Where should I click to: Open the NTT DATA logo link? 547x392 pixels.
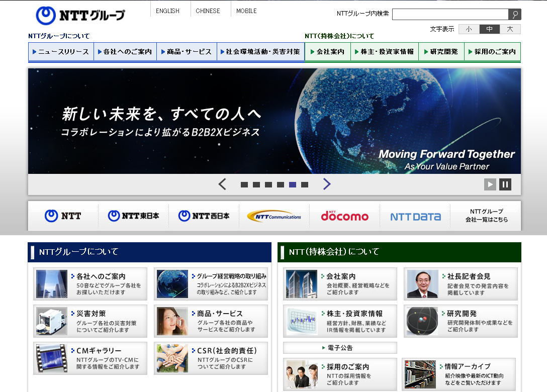pos(415,216)
